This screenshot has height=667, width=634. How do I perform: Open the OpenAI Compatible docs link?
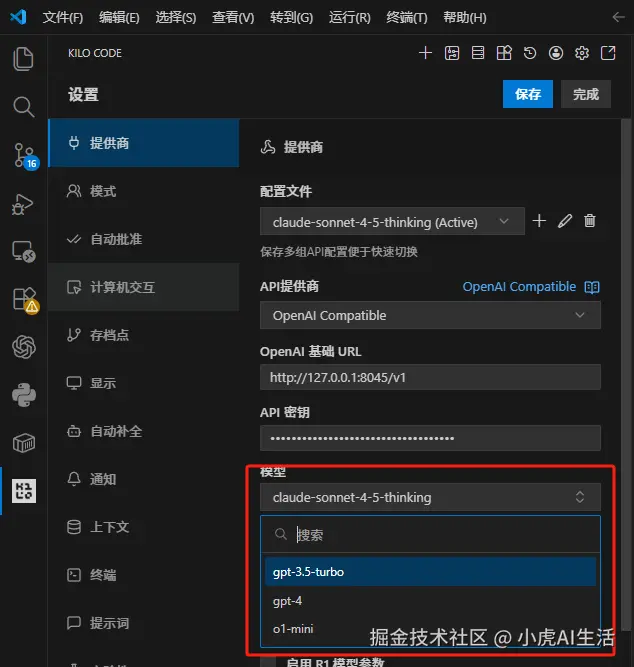519,287
